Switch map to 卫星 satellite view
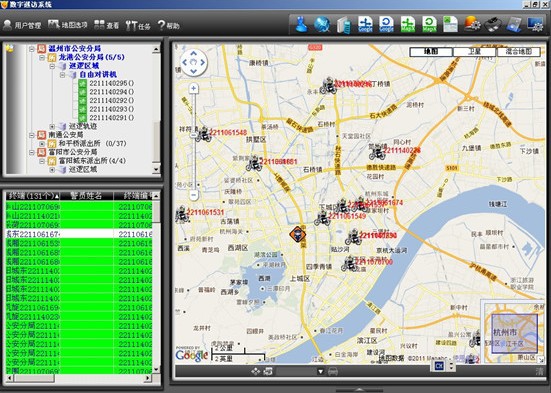The width and height of the screenshot is (551, 393). pos(474,52)
